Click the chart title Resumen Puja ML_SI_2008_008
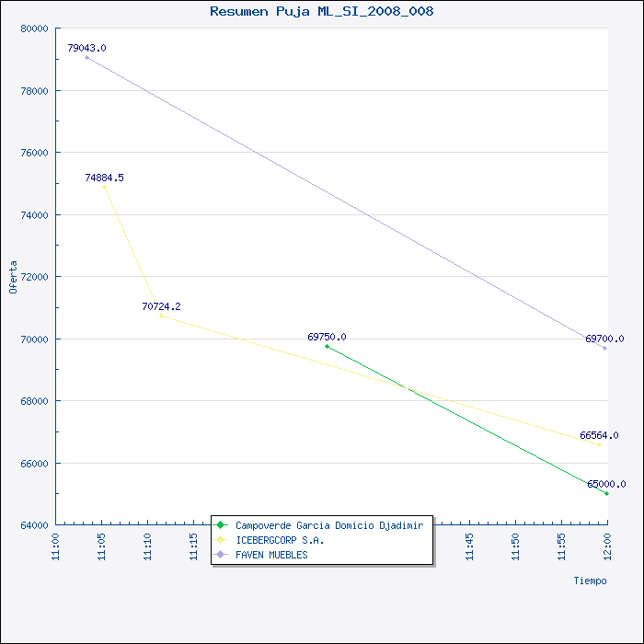644x644 pixels. click(x=322, y=11)
